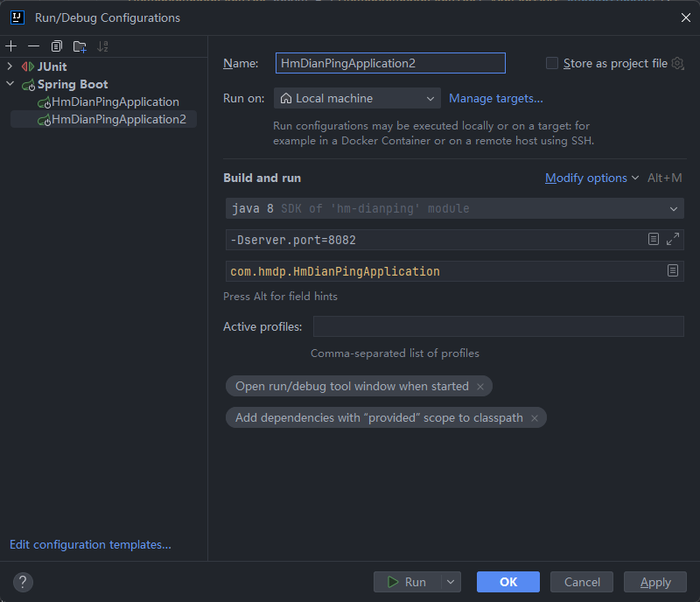Click the Apply button
700x602 pixels.
pyautogui.click(x=654, y=582)
